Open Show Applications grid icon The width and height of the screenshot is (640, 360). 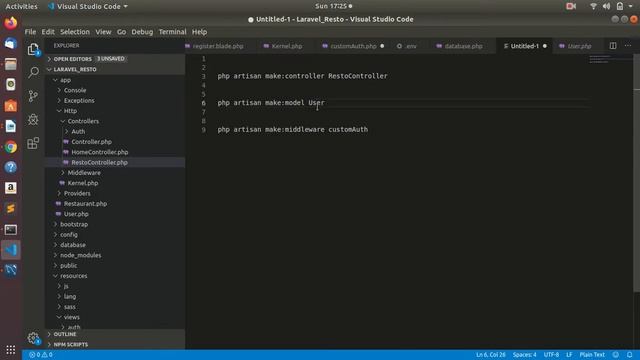tap(11, 350)
